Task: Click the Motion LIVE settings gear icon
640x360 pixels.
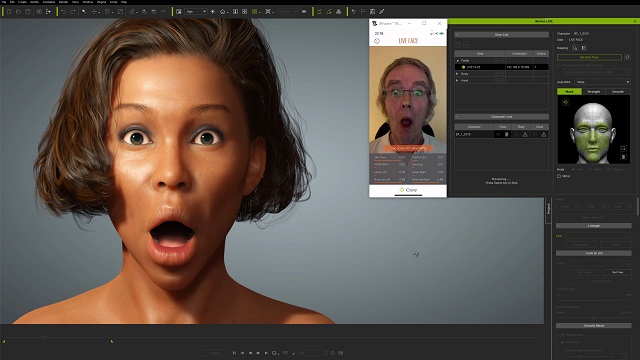Action: coord(635,21)
